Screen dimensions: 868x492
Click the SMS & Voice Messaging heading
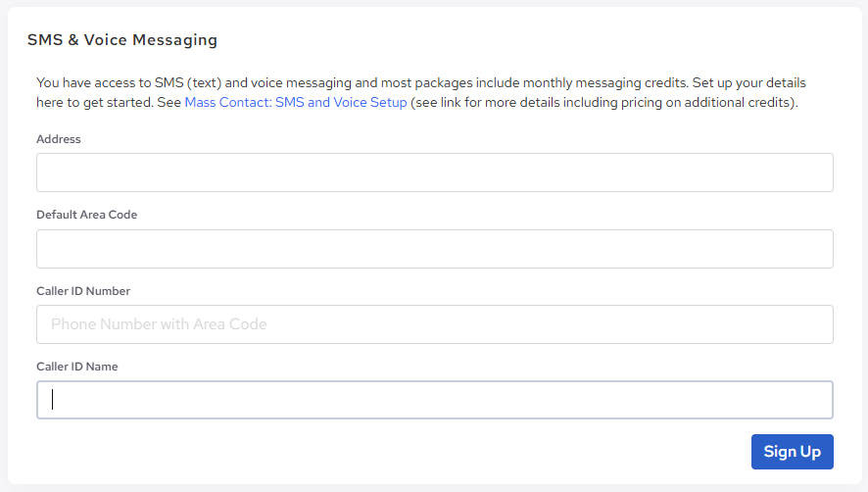[122, 40]
